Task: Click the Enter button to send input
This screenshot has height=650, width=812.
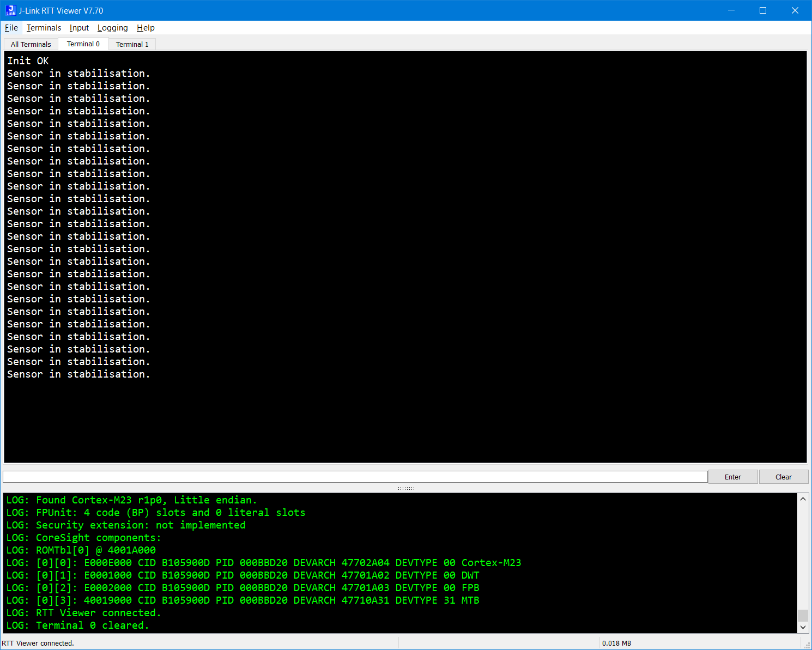Action: click(733, 477)
